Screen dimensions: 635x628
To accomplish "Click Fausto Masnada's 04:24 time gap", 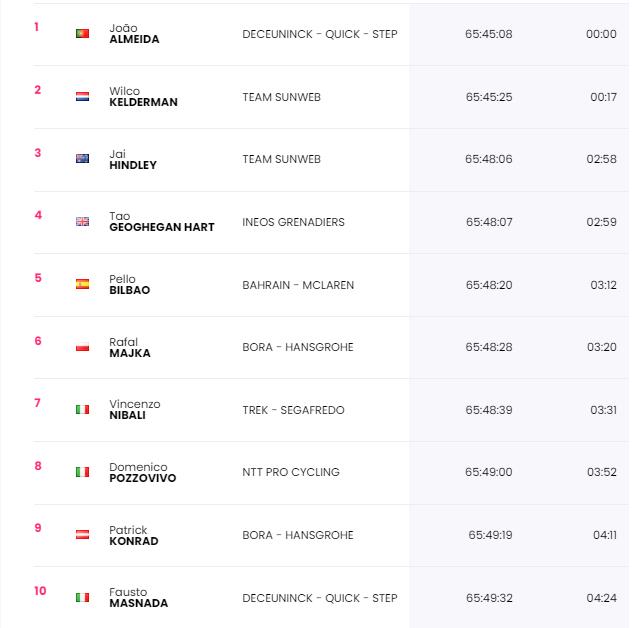I will [601, 598].
